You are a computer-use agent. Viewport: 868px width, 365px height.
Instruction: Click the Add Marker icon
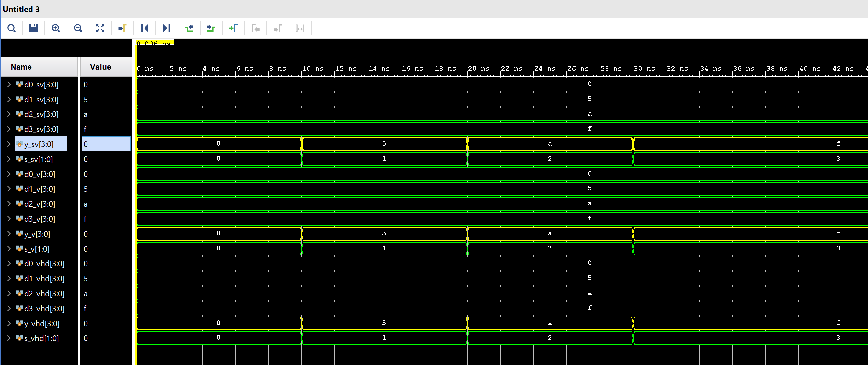coord(233,28)
